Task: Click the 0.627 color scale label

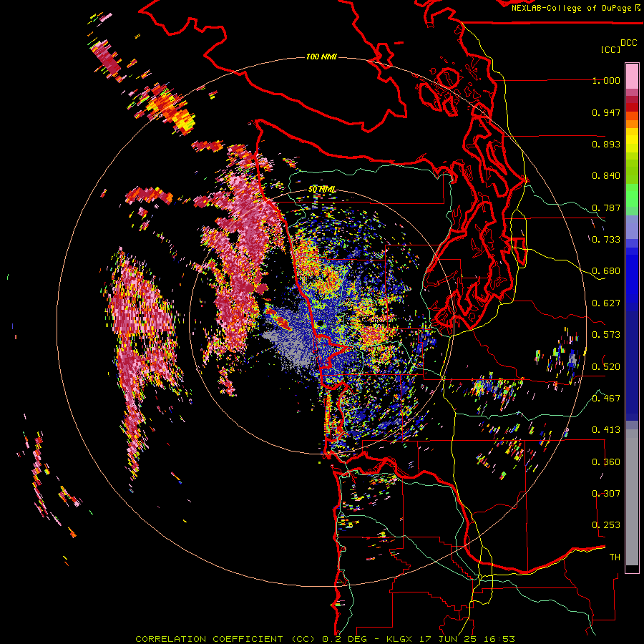Action: coord(606,303)
